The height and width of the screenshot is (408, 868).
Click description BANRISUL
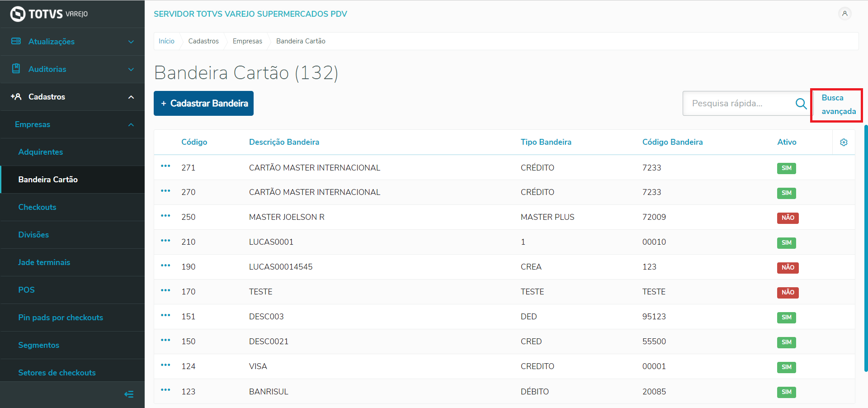(x=269, y=392)
